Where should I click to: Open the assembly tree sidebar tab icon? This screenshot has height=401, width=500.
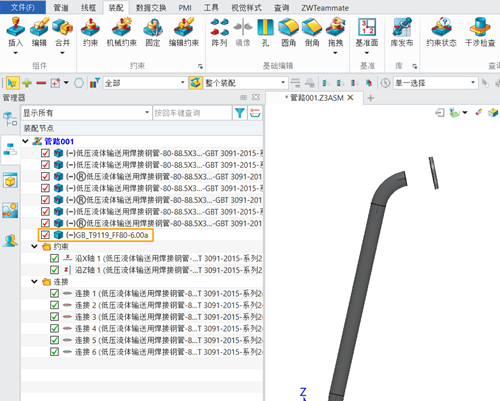pos(10,149)
